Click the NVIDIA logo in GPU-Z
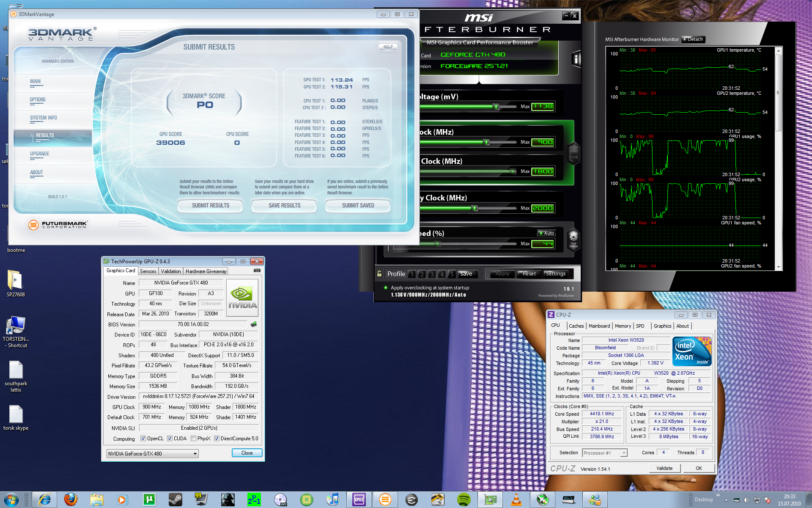The image size is (812, 508). click(x=242, y=298)
